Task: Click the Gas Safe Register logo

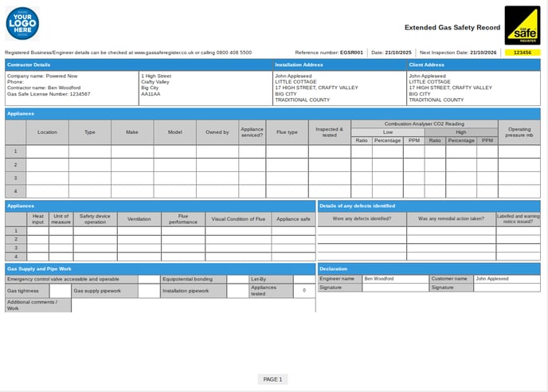Action: click(x=522, y=25)
